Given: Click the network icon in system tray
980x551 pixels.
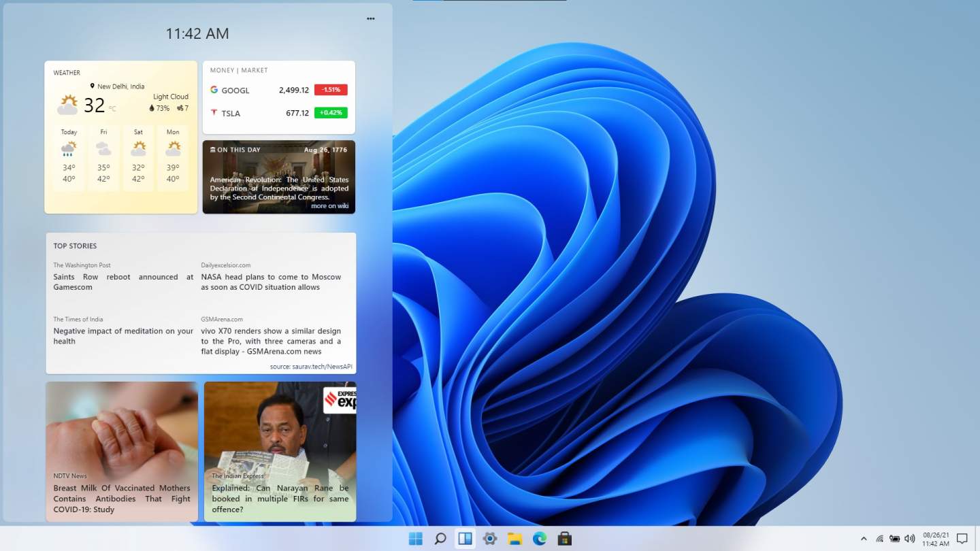Looking at the screenshot, I should tap(879, 539).
